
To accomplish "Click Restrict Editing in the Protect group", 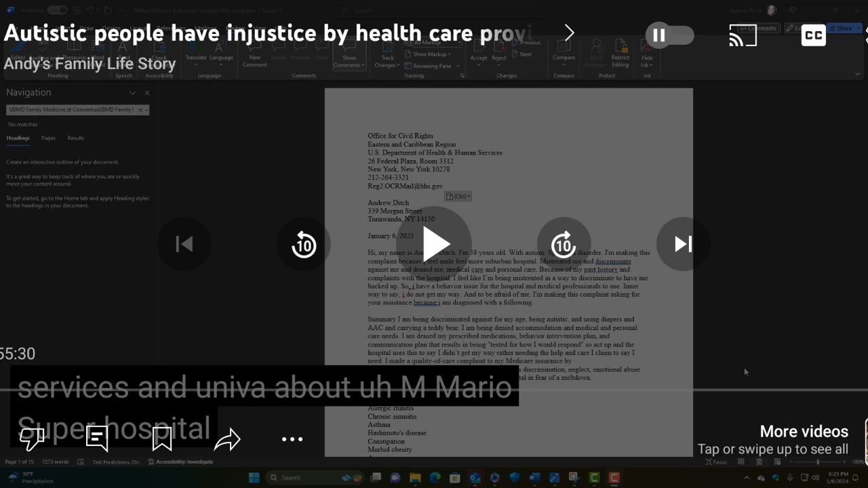I will pyautogui.click(x=620, y=54).
